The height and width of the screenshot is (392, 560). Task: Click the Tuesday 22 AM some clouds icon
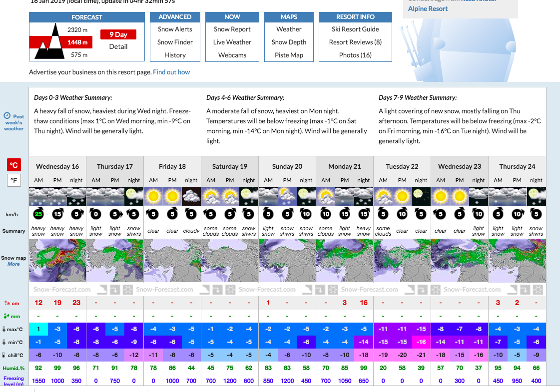383,196
